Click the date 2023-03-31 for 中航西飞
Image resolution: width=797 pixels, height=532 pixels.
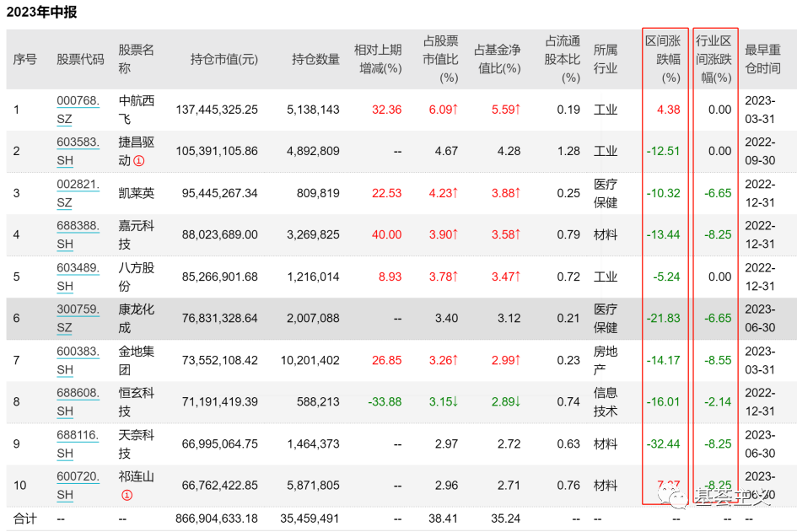[x=761, y=110]
